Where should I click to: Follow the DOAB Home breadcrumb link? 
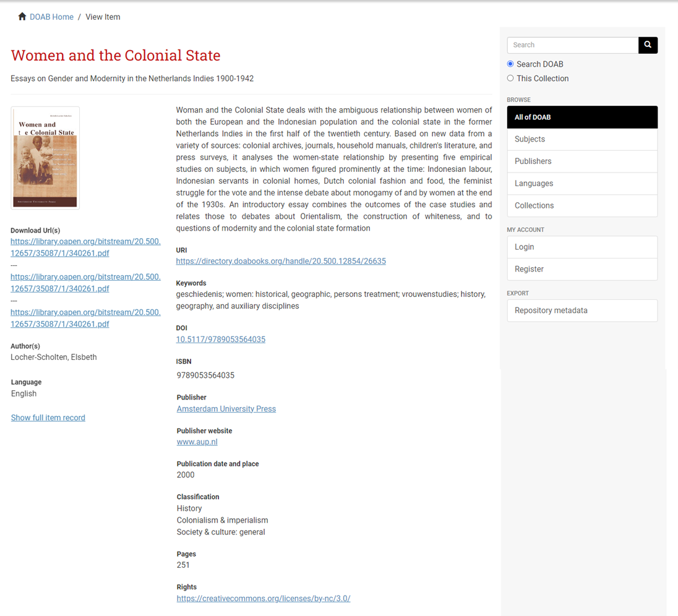coord(51,17)
